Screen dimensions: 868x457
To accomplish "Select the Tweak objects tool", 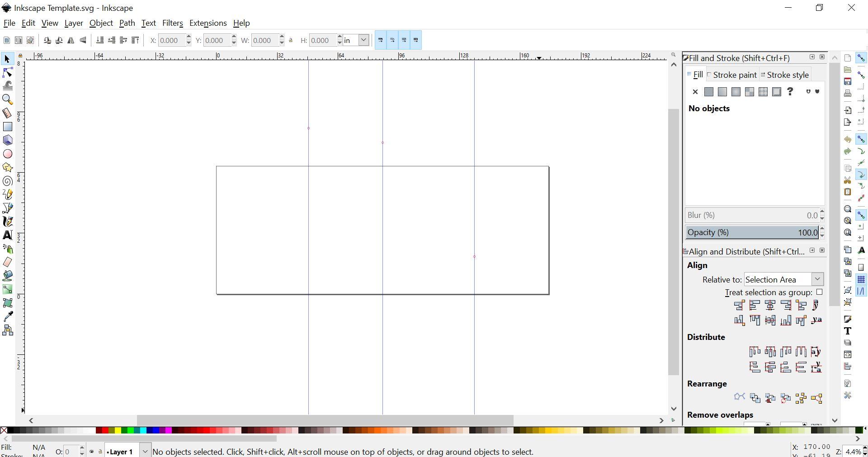I will click(x=8, y=86).
